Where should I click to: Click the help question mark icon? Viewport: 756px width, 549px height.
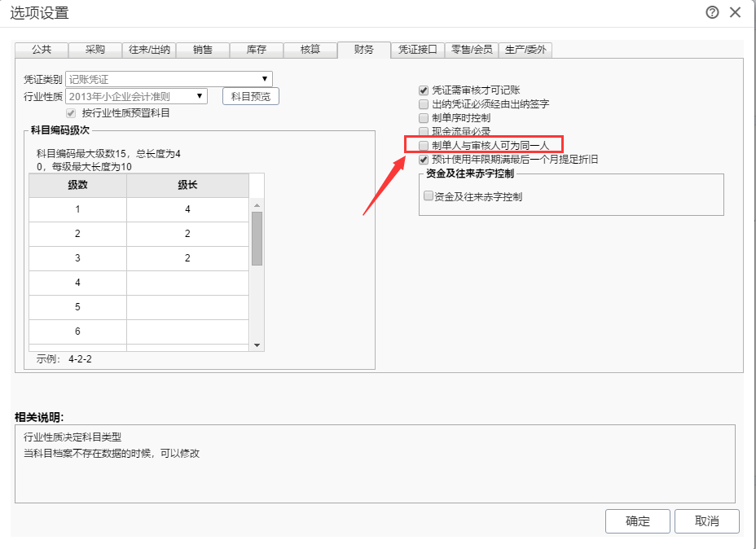[712, 12]
